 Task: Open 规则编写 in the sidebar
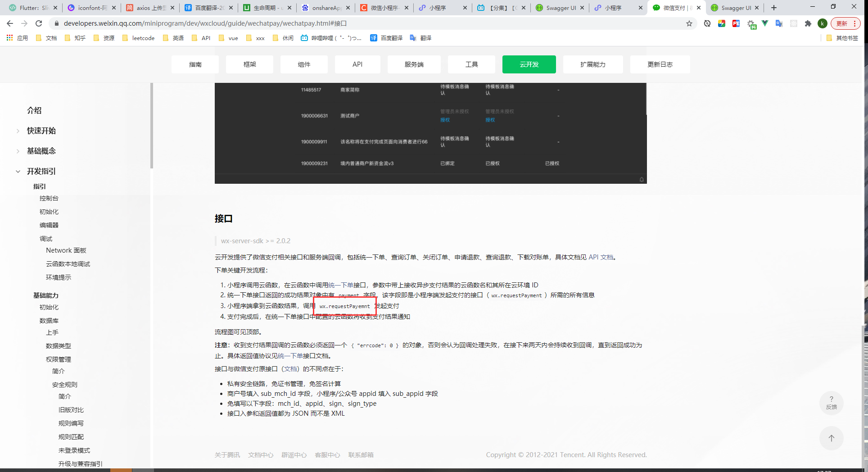click(x=71, y=423)
